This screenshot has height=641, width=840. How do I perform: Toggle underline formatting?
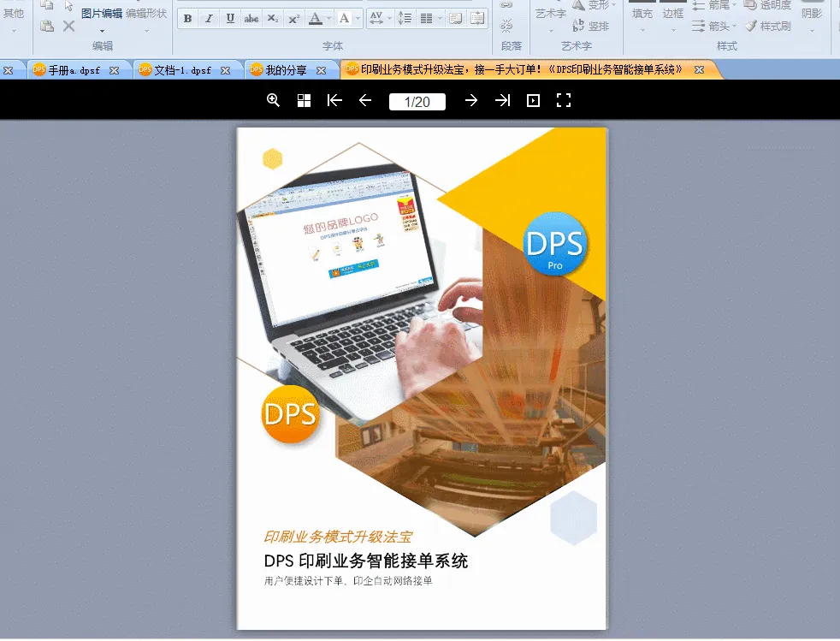click(x=230, y=19)
